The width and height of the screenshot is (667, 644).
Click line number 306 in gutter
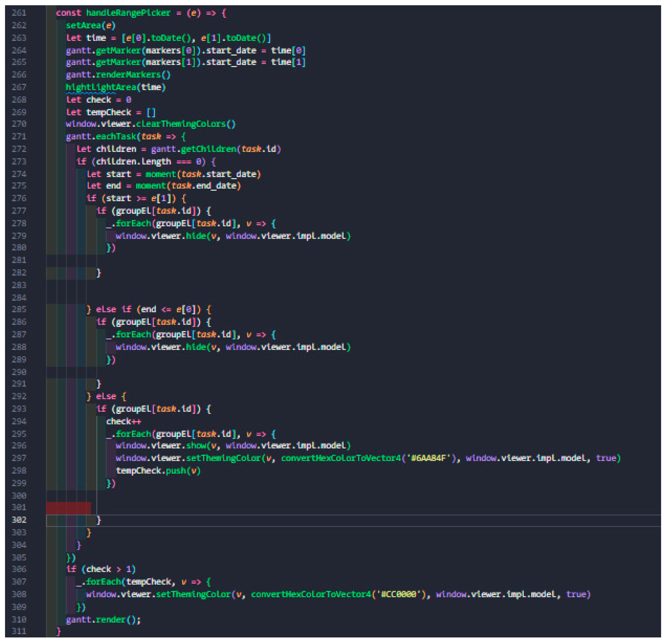point(19,569)
